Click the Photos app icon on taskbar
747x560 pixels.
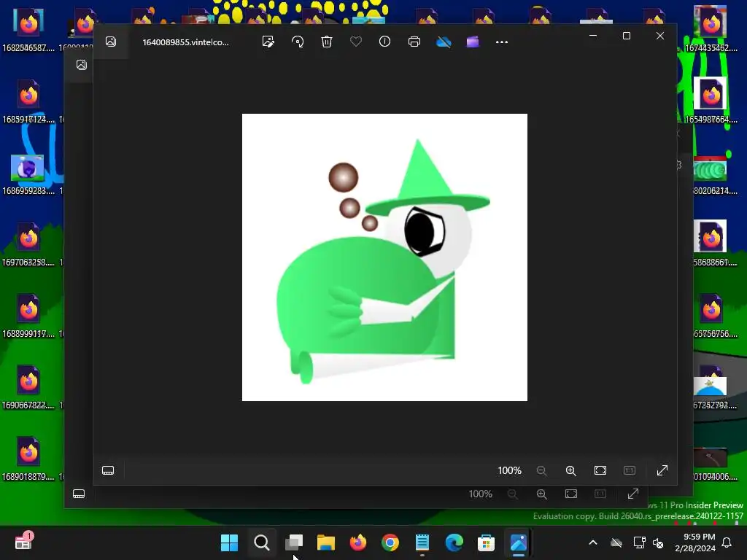pyautogui.click(x=519, y=542)
